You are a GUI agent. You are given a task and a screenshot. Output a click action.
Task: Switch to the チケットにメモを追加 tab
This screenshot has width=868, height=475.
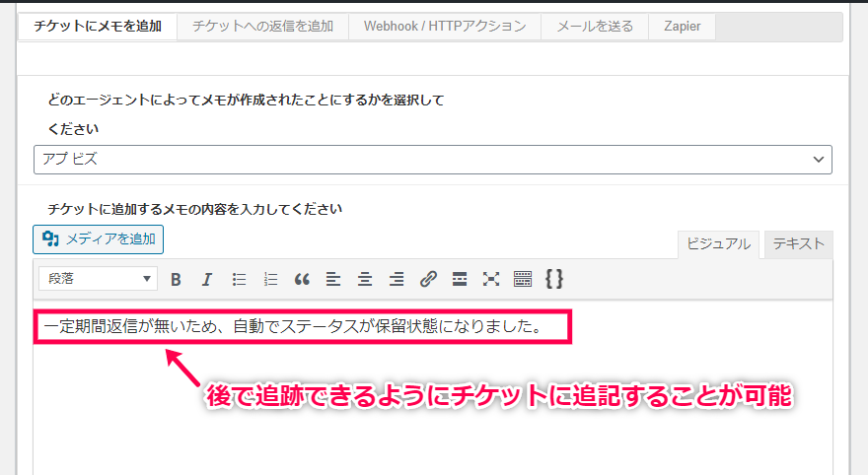tap(98, 26)
